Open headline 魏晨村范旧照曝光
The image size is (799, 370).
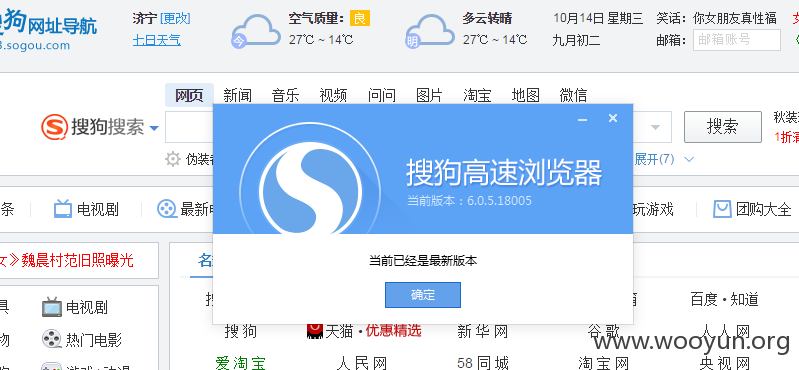click(x=77, y=260)
